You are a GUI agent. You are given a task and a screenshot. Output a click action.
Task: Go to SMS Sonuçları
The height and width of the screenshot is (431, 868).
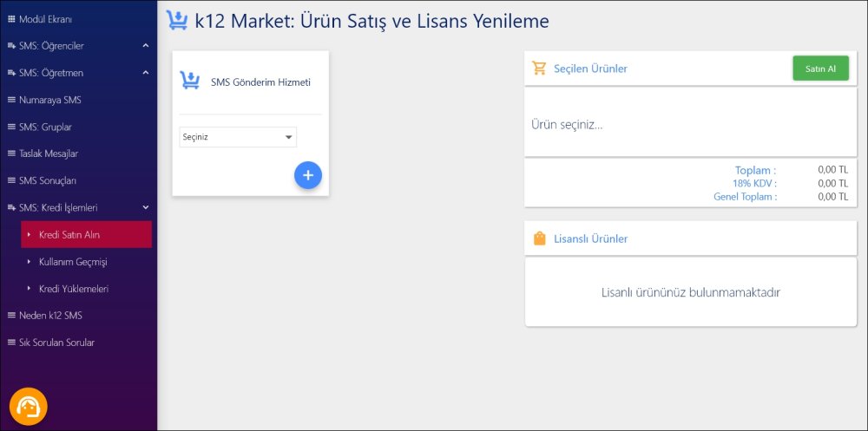48,180
